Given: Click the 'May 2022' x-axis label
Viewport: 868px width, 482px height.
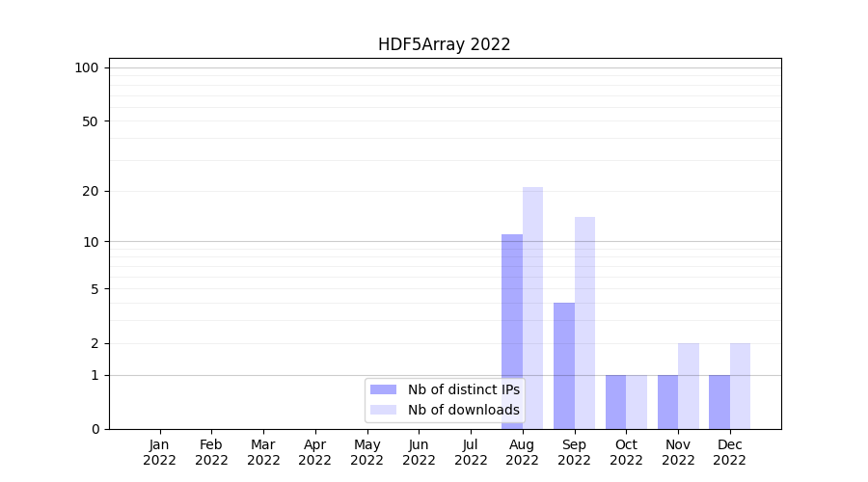Looking at the screenshot, I should (366, 452).
